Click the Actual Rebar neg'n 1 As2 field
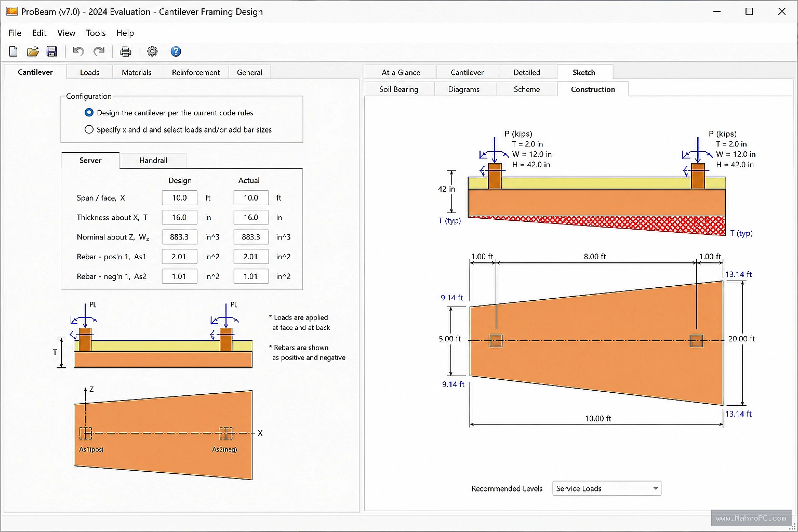This screenshot has height=532, width=798. (x=251, y=276)
